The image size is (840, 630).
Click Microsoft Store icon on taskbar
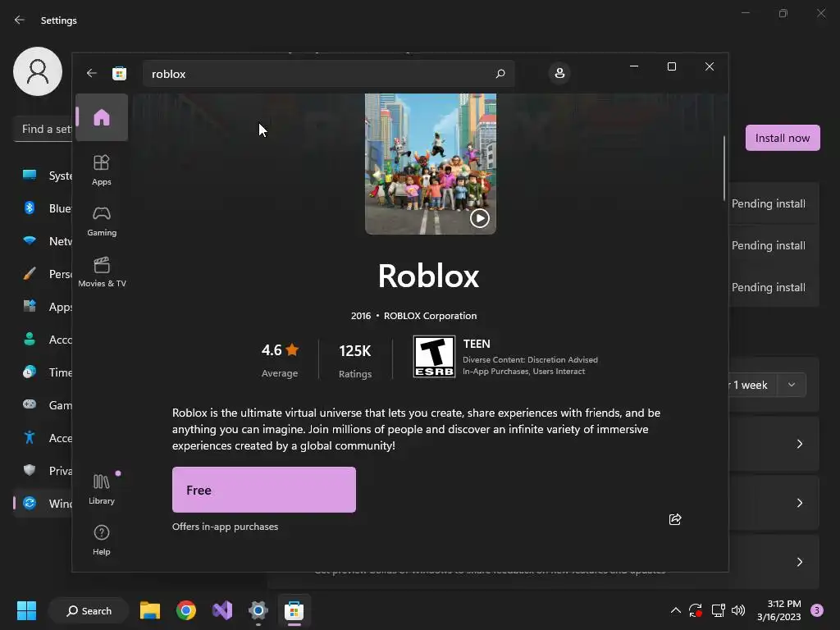point(294,610)
